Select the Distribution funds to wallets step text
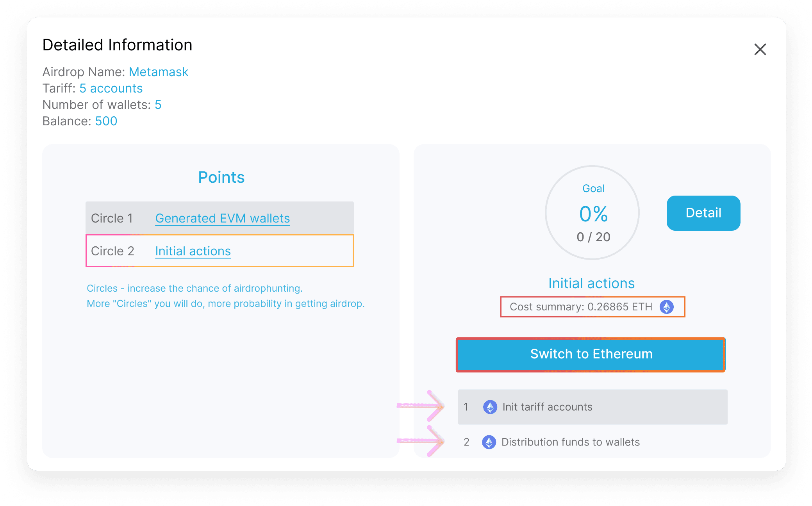 click(570, 442)
